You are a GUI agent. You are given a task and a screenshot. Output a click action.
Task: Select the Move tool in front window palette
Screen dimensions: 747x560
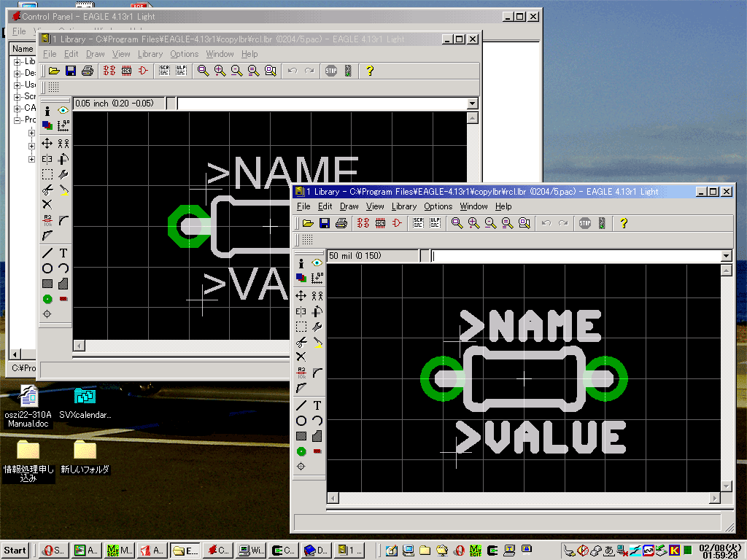click(x=301, y=296)
